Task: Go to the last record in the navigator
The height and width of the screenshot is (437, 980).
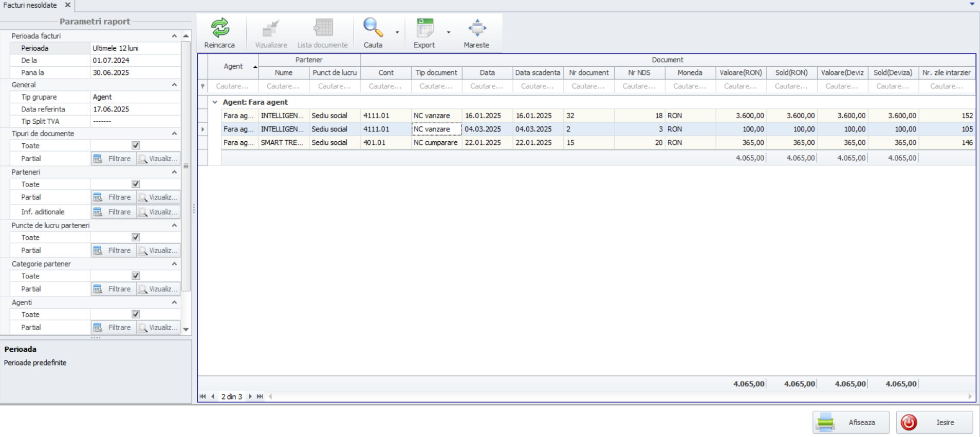Action: click(260, 396)
